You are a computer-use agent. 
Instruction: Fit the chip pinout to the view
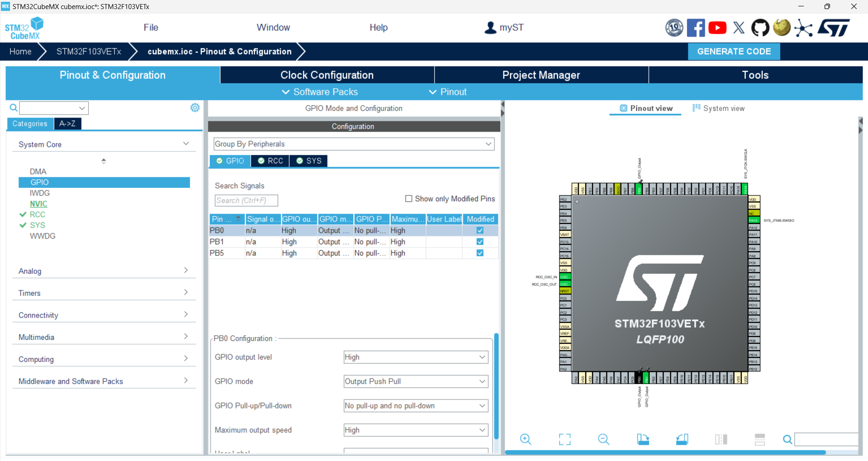click(x=564, y=439)
